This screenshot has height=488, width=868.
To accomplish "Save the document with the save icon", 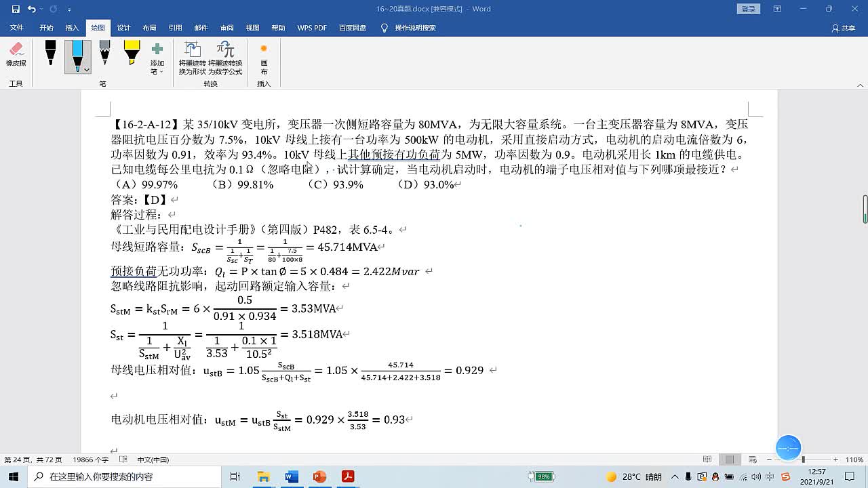I will (x=14, y=9).
